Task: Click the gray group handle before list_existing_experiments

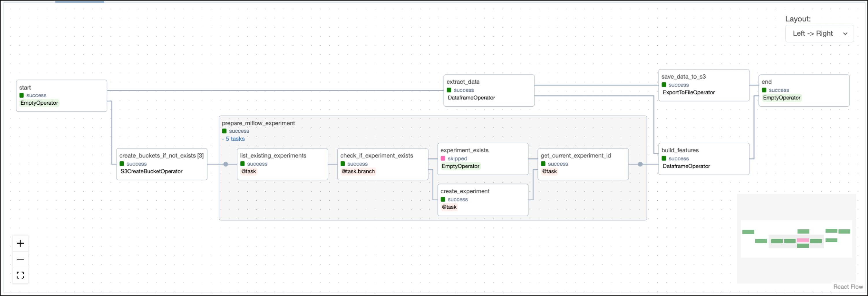Action: pyautogui.click(x=226, y=164)
